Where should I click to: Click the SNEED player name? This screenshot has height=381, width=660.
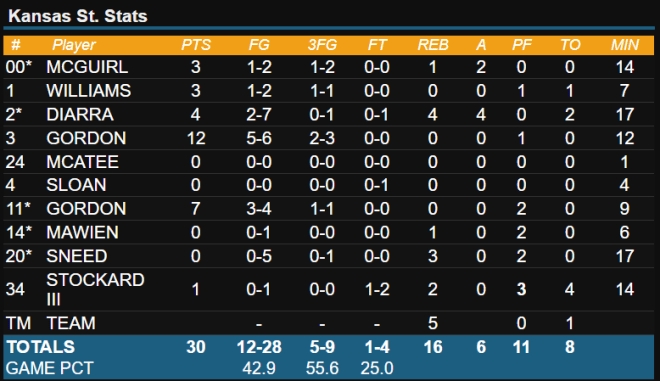77,256
